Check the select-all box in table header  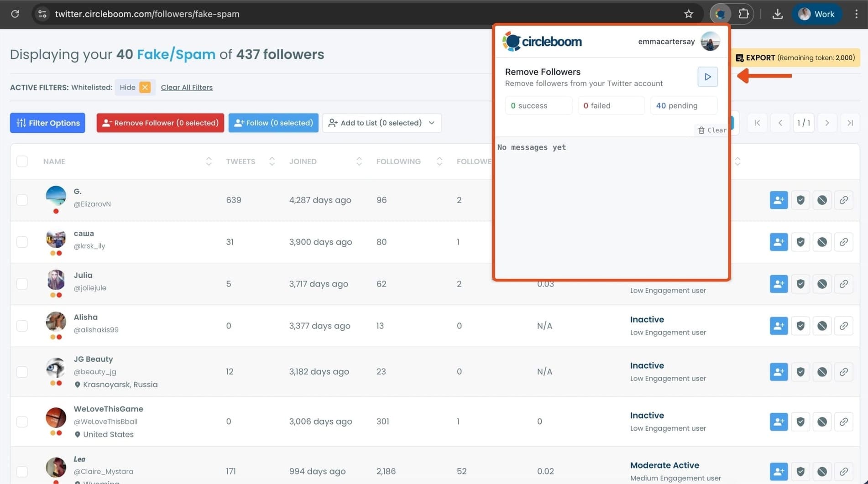[x=22, y=161]
